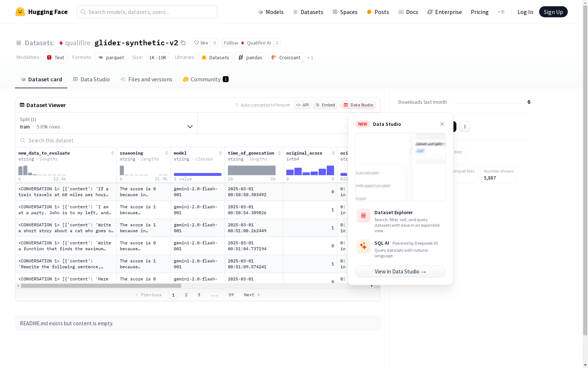Sort by model column
Viewport: 588px width, 368px height.
click(x=220, y=153)
